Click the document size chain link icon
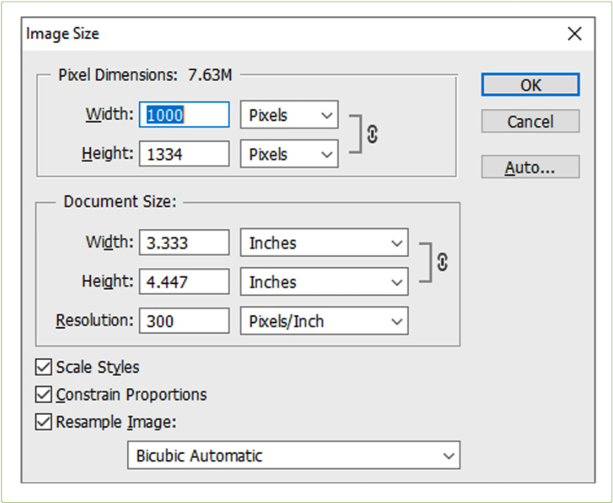Viewport: 613px width, 503px height. point(442,262)
